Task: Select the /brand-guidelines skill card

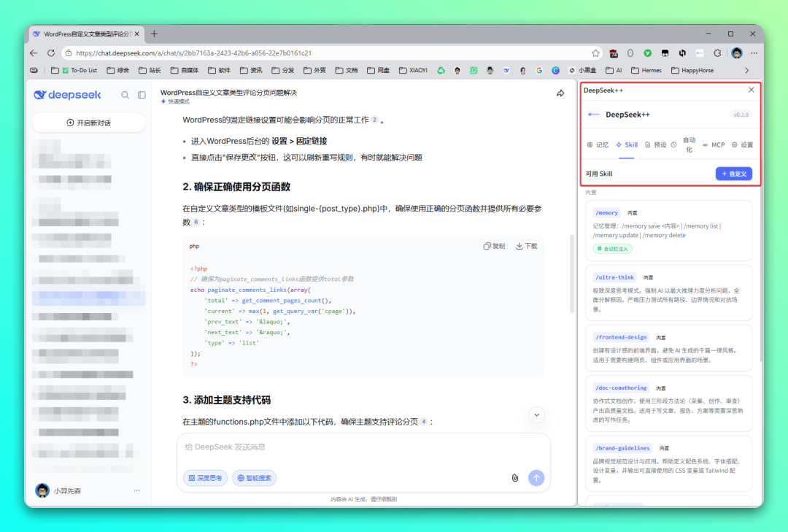Action: click(x=668, y=463)
